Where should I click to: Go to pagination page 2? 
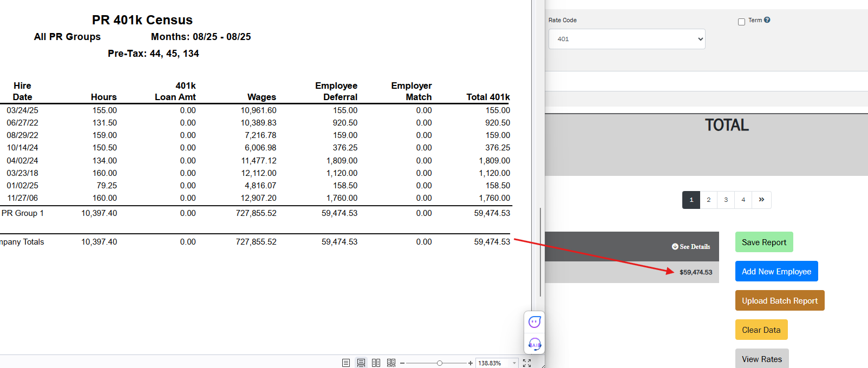click(x=708, y=200)
